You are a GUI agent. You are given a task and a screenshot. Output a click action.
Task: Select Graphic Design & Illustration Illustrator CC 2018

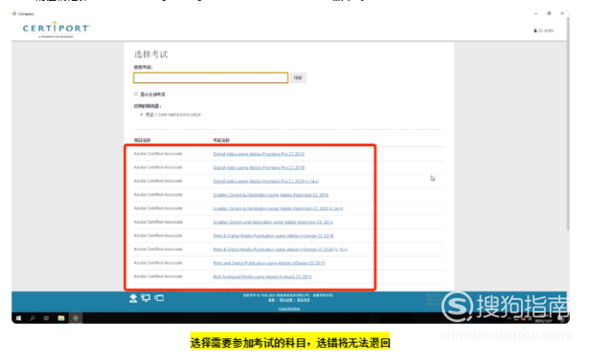(x=270, y=195)
